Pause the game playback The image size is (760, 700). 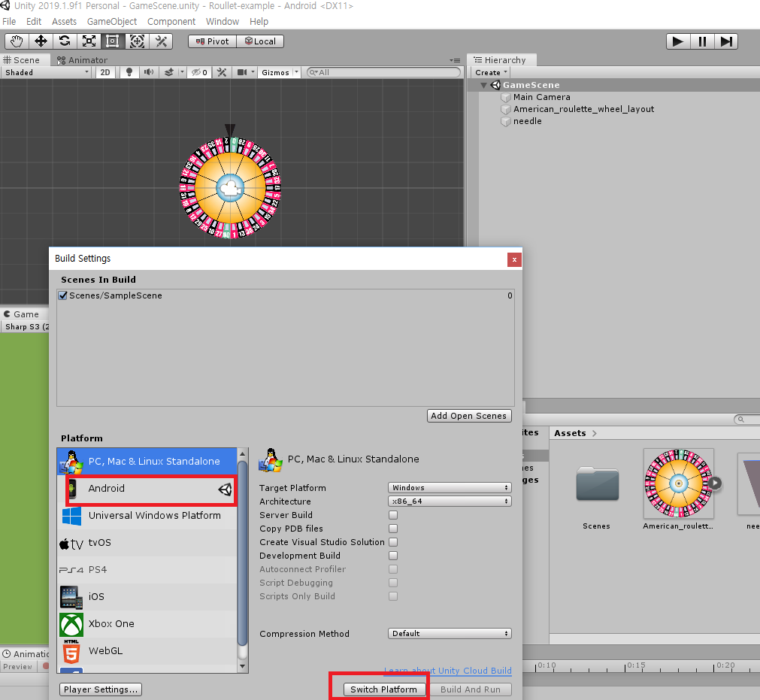pyautogui.click(x=702, y=41)
